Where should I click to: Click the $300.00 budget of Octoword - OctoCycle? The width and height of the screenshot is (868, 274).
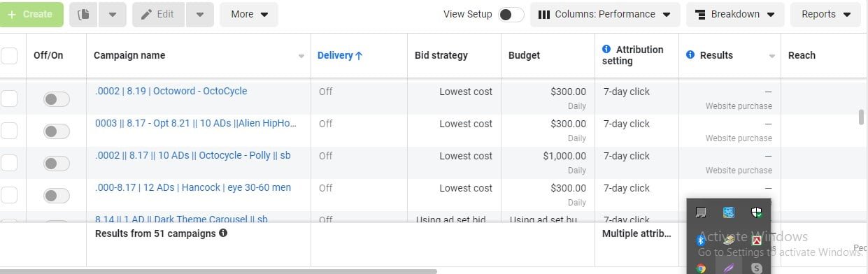click(x=569, y=92)
